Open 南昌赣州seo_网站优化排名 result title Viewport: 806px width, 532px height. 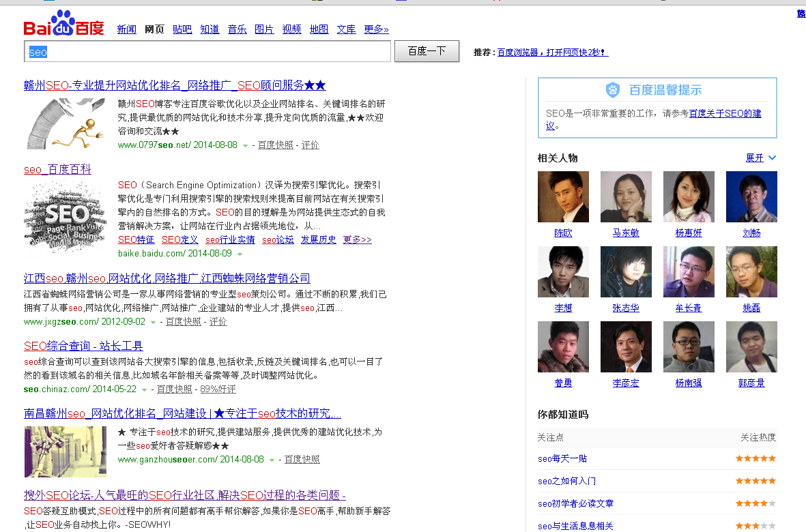tap(182, 414)
